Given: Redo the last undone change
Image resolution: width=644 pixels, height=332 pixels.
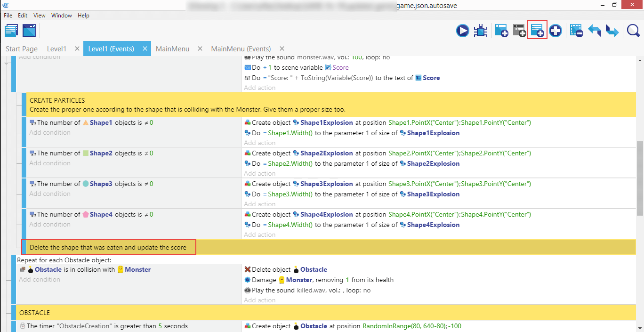Looking at the screenshot, I should 612,31.
